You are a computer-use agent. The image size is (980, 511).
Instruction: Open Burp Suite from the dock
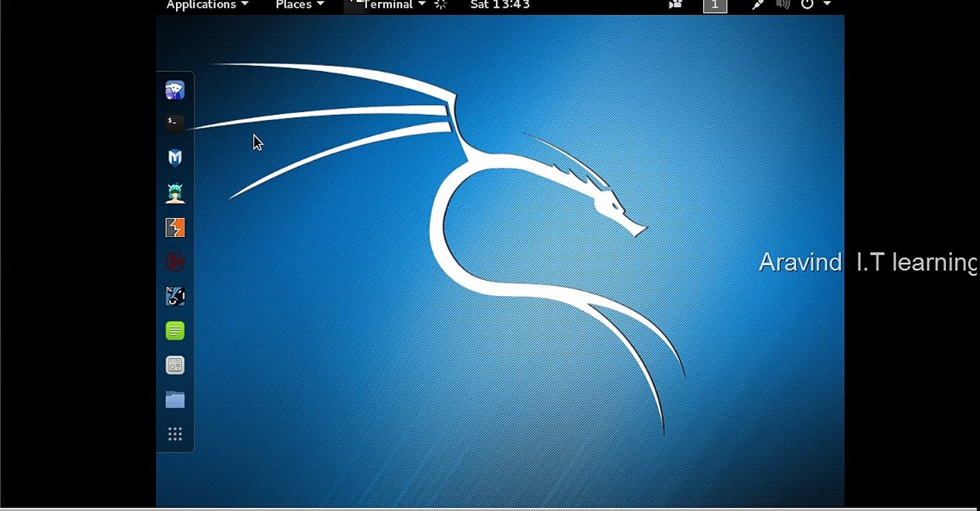coord(175,227)
